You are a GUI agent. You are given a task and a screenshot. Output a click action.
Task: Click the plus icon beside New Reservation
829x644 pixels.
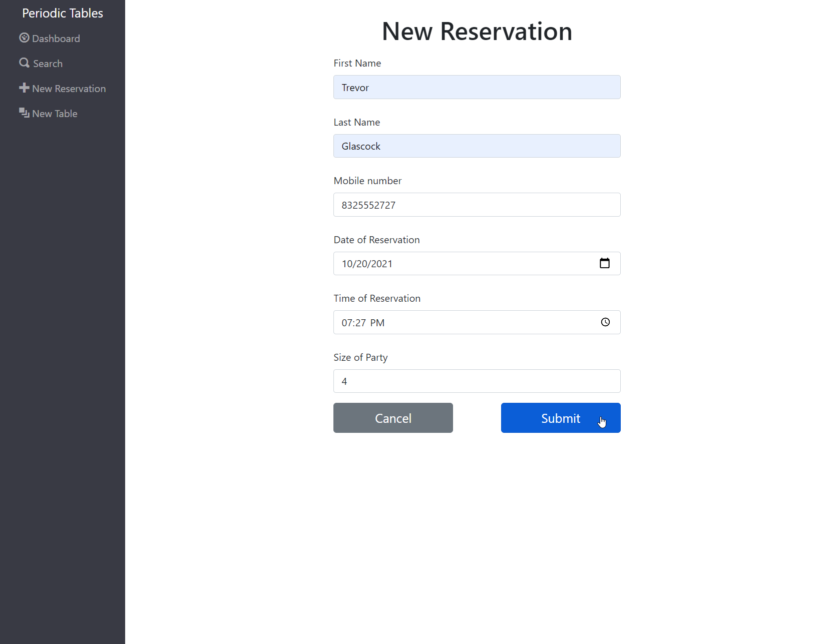pos(24,88)
